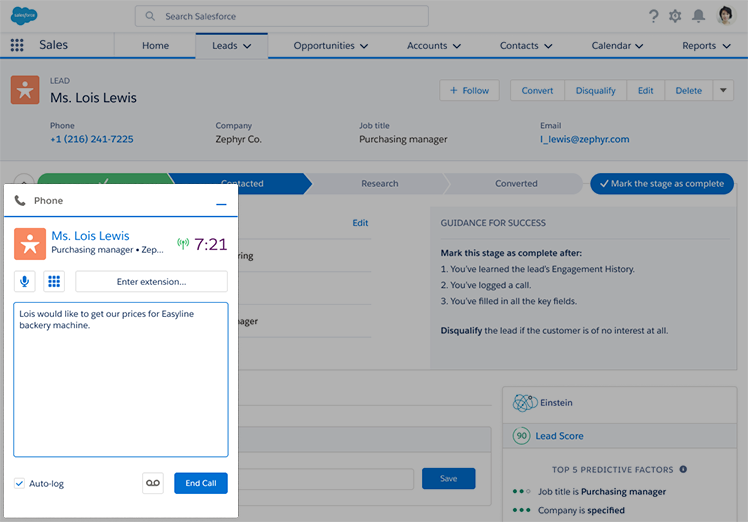748x522 pixels.
Task: Open Ms. Lois Lewis link in Phone panel
Action: [x=90, y=236]
